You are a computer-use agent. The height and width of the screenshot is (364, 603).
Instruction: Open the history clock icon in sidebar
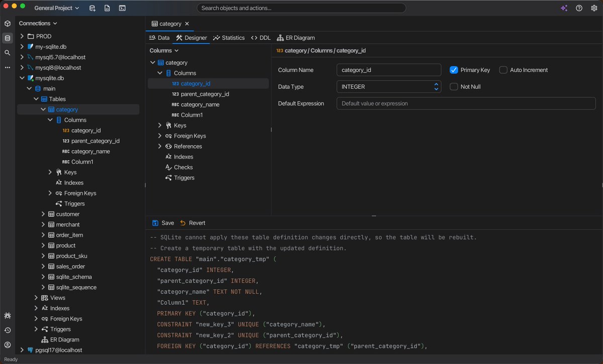[8, 330]
